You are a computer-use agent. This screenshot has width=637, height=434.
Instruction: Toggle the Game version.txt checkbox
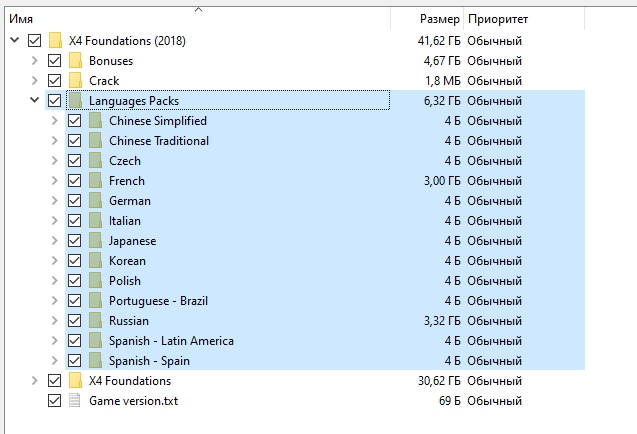pos(54,401)
